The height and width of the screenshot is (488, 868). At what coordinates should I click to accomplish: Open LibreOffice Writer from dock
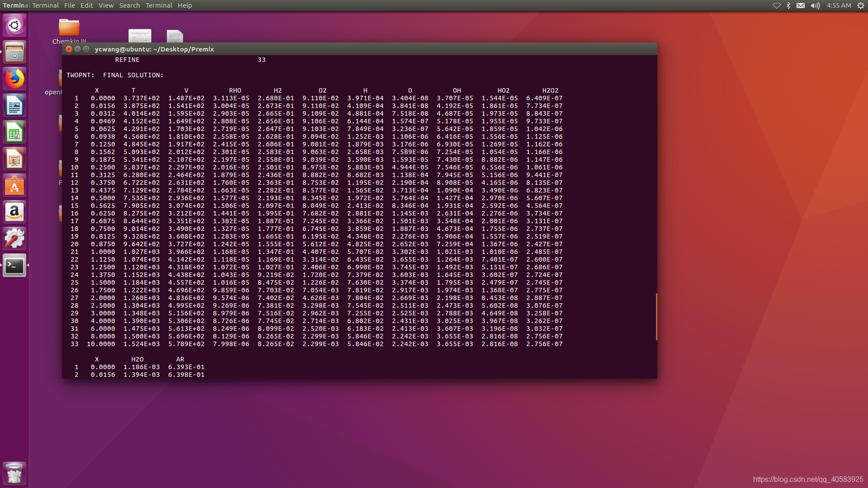click(14, 106)
